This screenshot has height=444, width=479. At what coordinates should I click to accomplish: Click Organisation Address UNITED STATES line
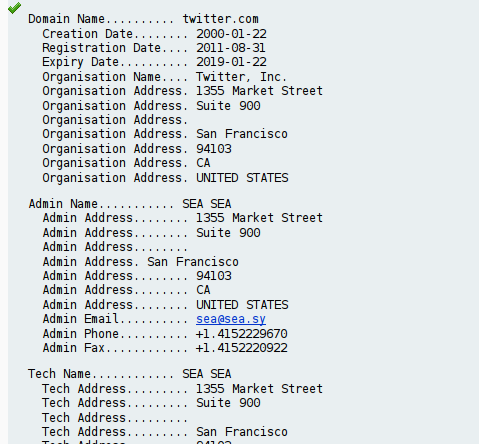(165, 178)
